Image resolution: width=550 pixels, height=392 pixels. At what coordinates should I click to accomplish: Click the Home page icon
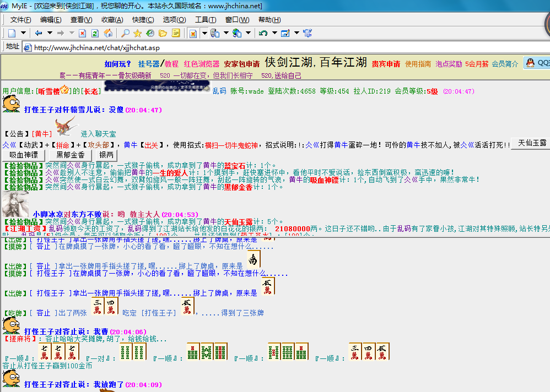(x=109, y=33)
